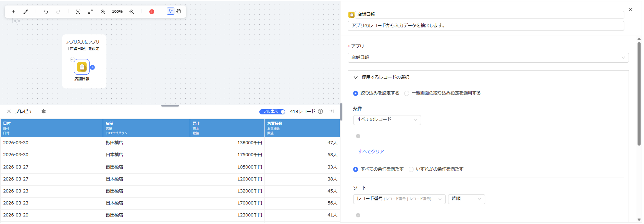Open the レコード番号 sort field dropdown
Image resolution: width=644 pixels, height=224 pixels.
399,199
